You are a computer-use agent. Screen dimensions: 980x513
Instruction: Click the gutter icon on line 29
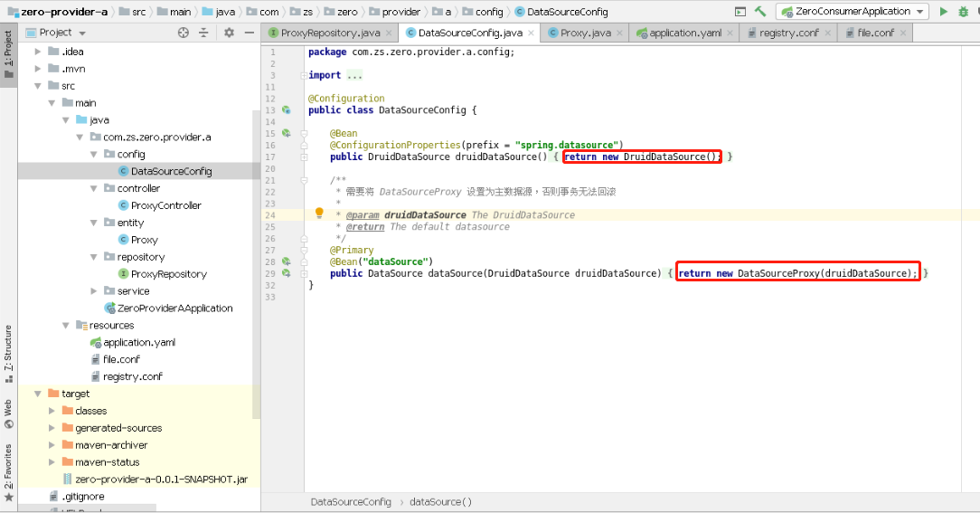pyautogui.click(x=287, y=273)
